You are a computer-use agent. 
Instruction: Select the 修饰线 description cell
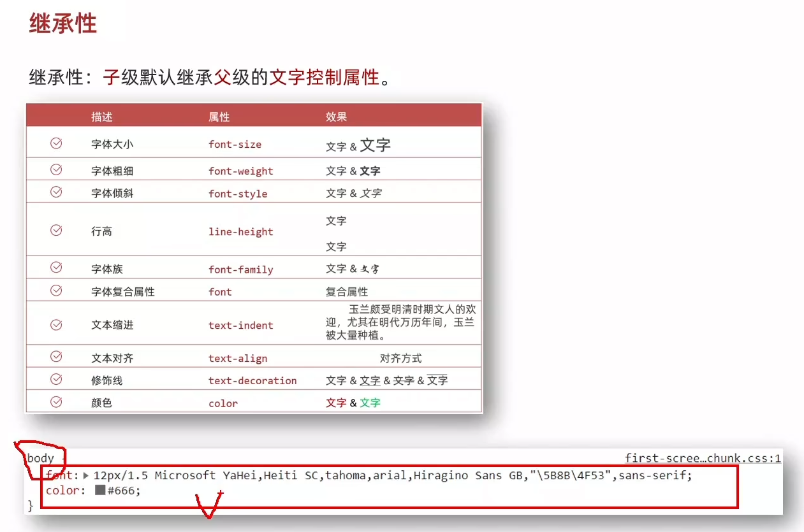107,380
